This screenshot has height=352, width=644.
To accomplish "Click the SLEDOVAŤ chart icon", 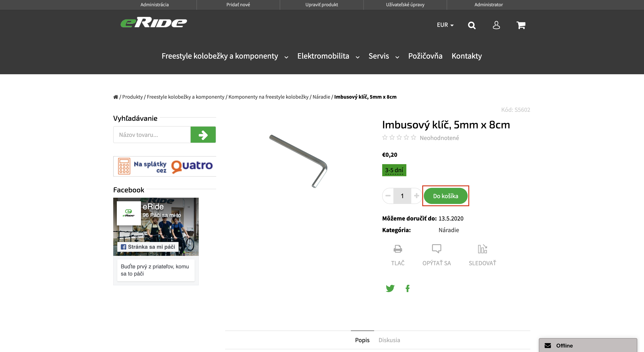I will (x=482, y=249).
